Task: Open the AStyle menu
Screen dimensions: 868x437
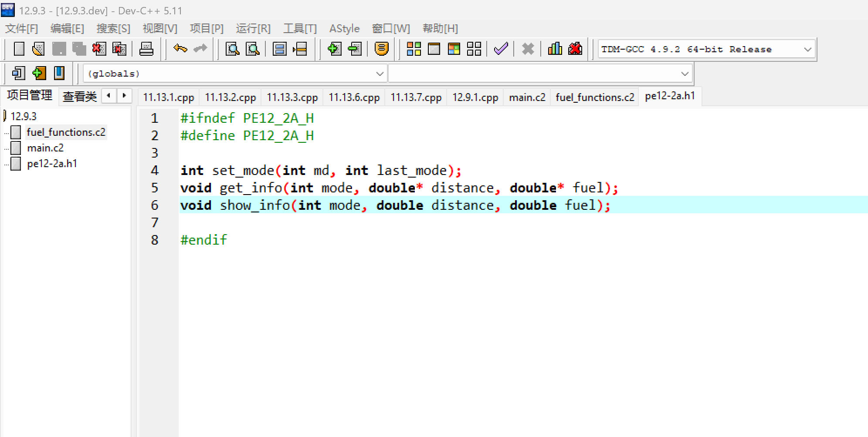Action: [x=345, y=29]
